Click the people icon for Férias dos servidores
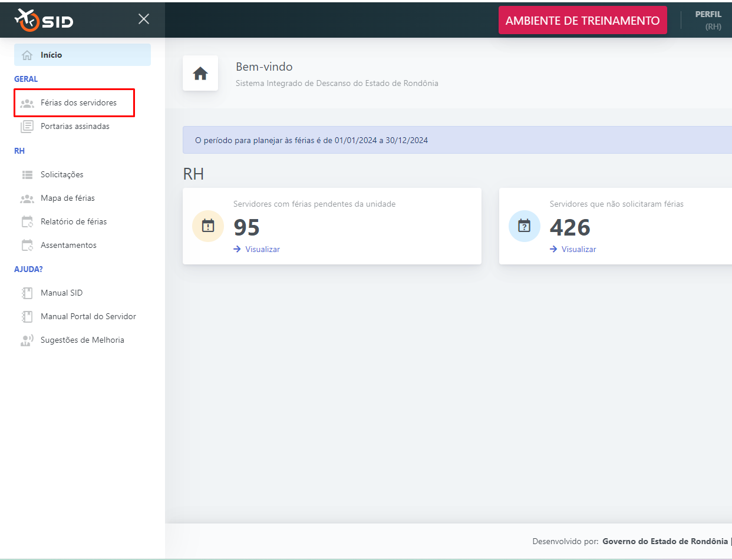 click(27, 103)
